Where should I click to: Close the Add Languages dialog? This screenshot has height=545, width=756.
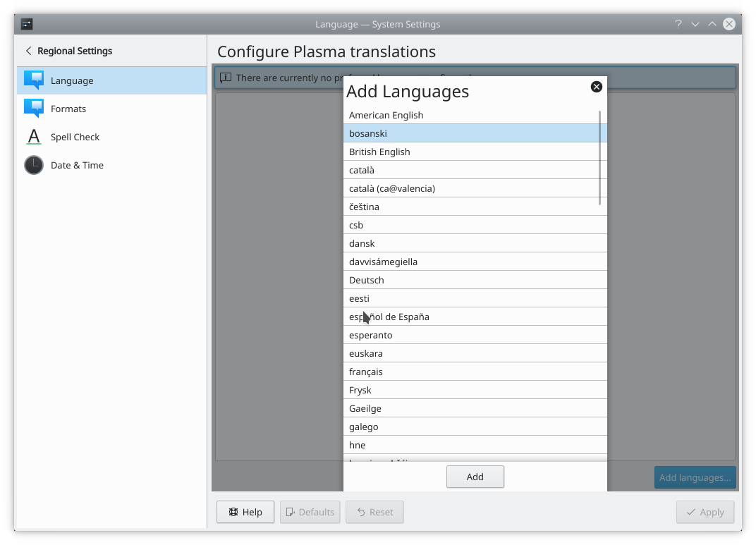point(597,87)
